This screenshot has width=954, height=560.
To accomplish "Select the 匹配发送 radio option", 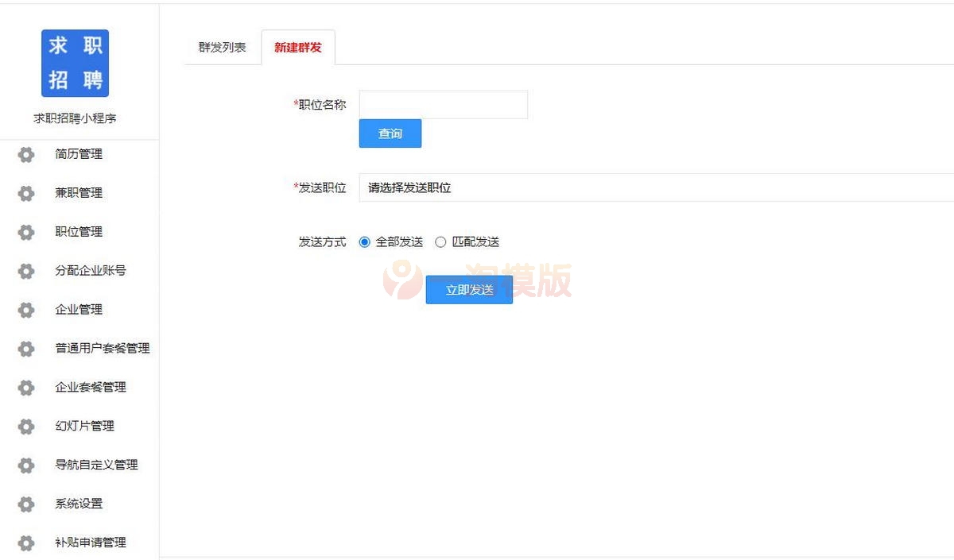I will [x=440, y=241].
